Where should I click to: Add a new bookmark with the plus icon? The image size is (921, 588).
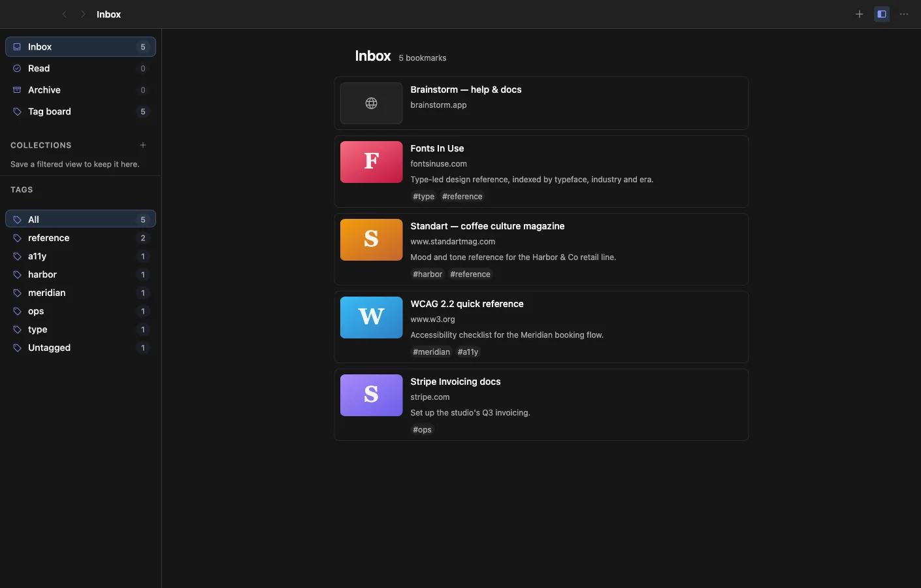click(860, 14)
